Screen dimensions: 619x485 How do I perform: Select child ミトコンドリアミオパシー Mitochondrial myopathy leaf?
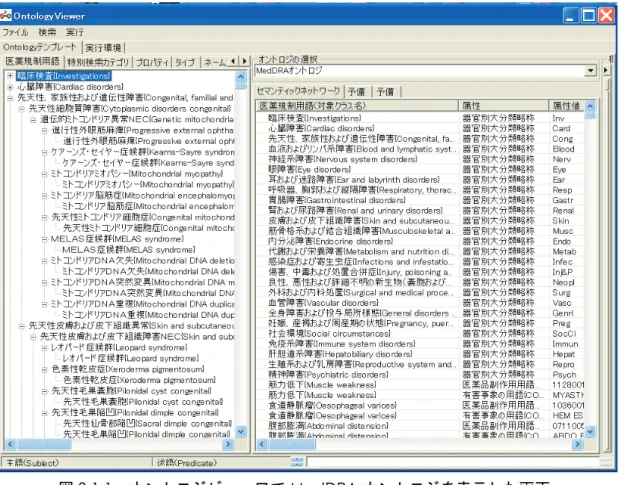(x=148, y=184)
